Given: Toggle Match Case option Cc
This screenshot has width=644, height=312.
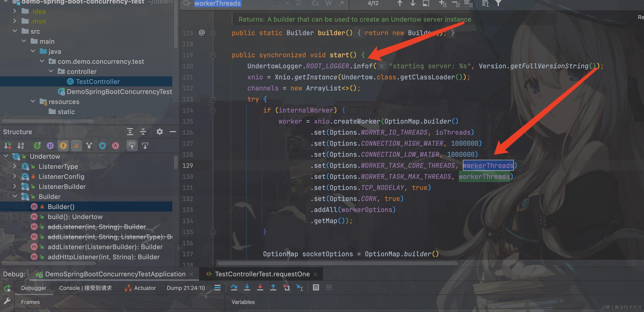Looking at the screenshot, I should coord(315,3).
